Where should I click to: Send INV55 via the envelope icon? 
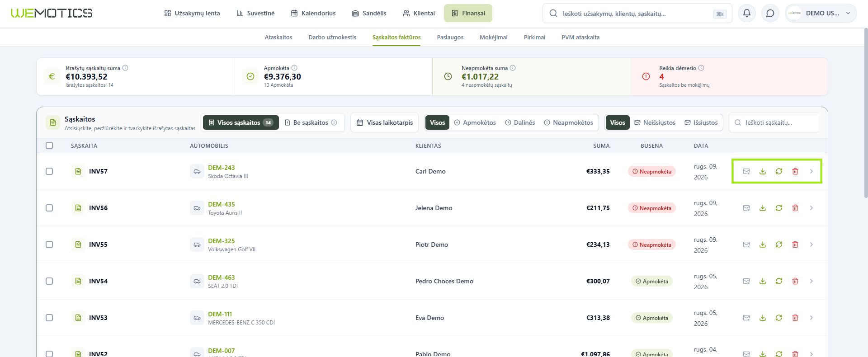[x=746, y=244]
